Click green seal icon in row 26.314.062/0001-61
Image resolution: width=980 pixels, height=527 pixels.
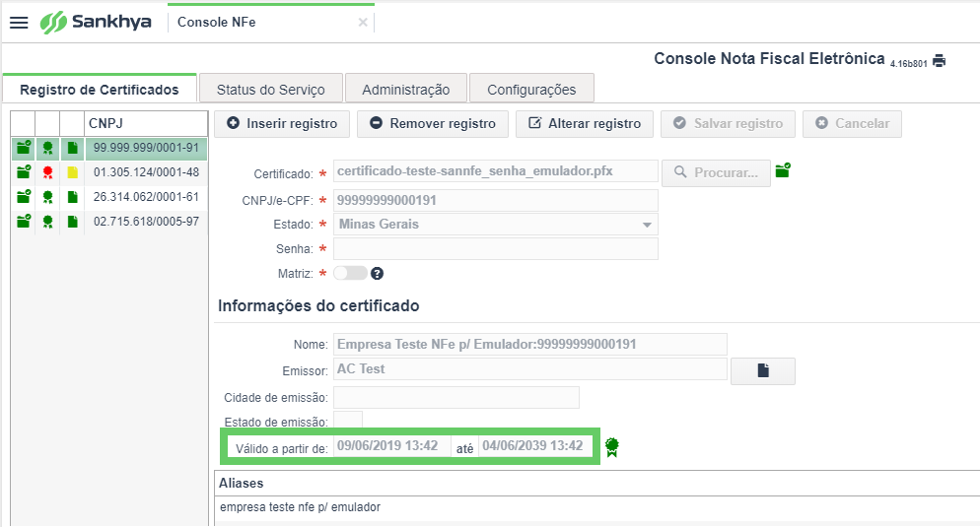click(47, 197)
